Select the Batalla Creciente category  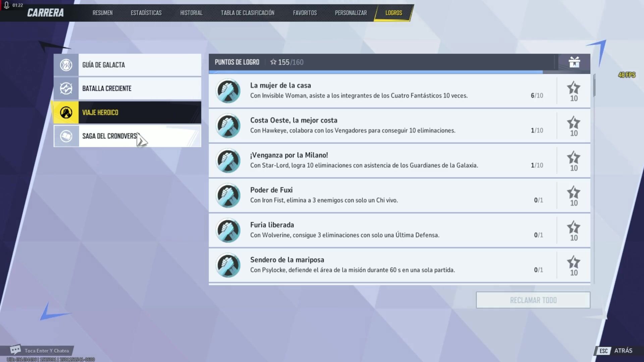click(127, 88)
